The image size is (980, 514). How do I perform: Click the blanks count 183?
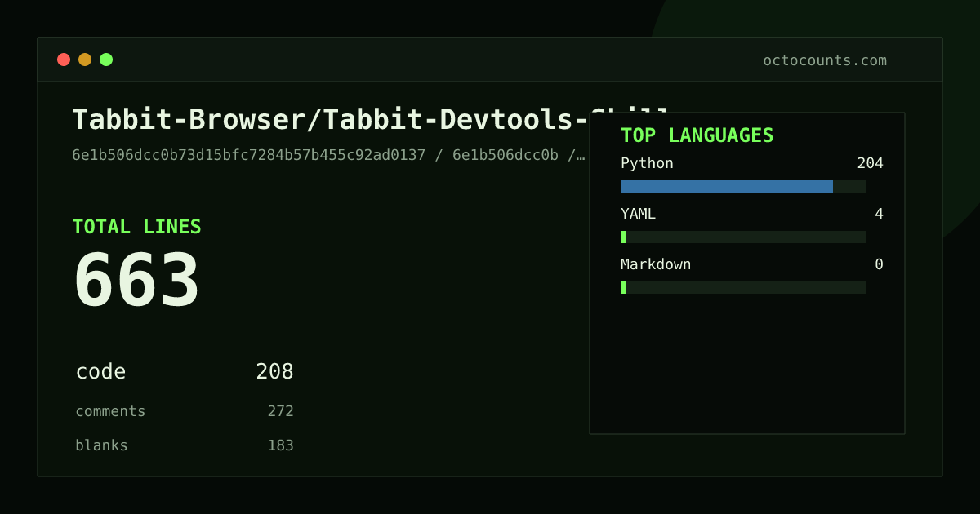[x=280, y=445]
